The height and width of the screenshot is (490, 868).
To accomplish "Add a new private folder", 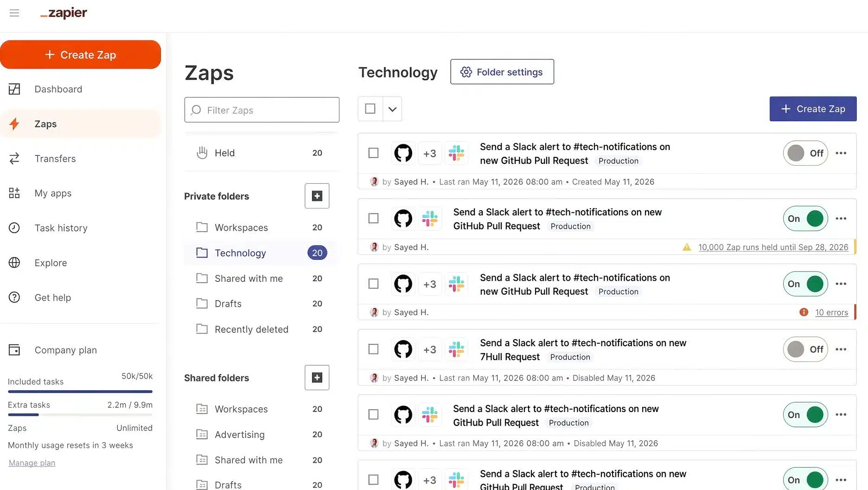I will tap(317, 196).
